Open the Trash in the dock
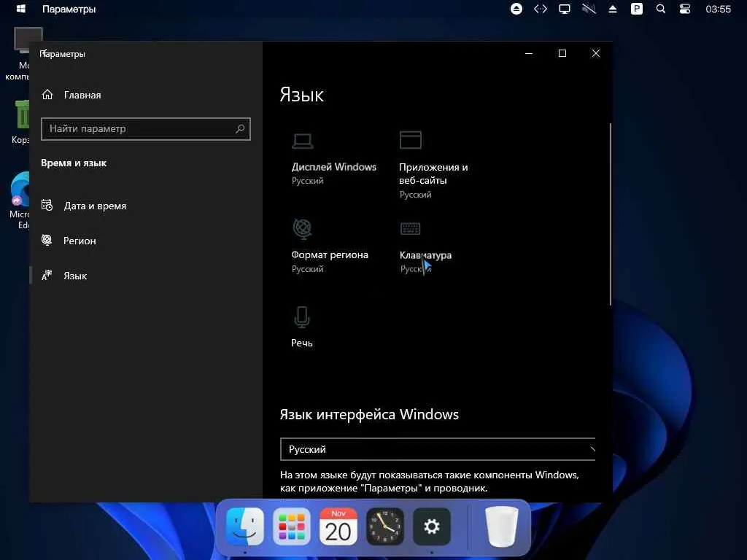This screenshot has height=560, width=747. point(501,526)
